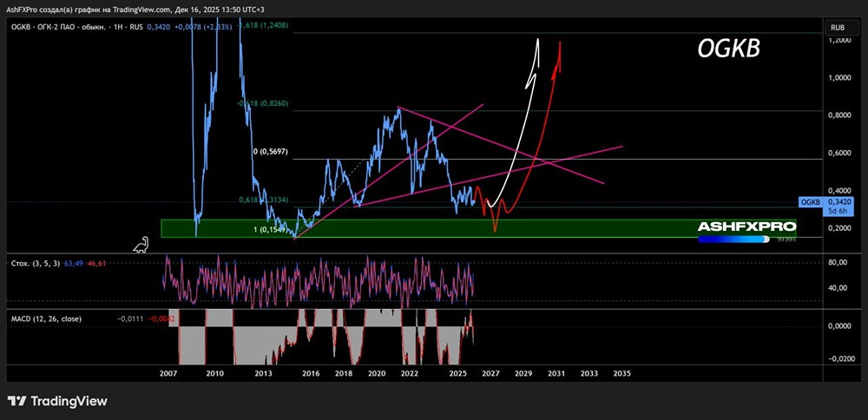
Task: Select the MACD (12, 26, close) indicator label
Action: pyautogui.click(x=46, y=318)
